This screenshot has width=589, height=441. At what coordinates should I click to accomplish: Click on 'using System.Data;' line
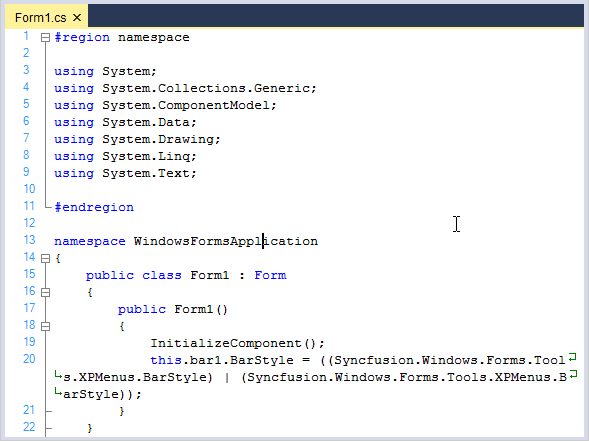(x=125, y=122)
